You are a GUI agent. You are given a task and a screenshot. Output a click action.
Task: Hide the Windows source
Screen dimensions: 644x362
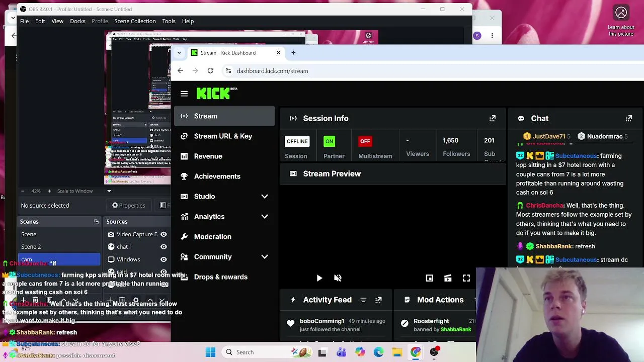[164, 259]
